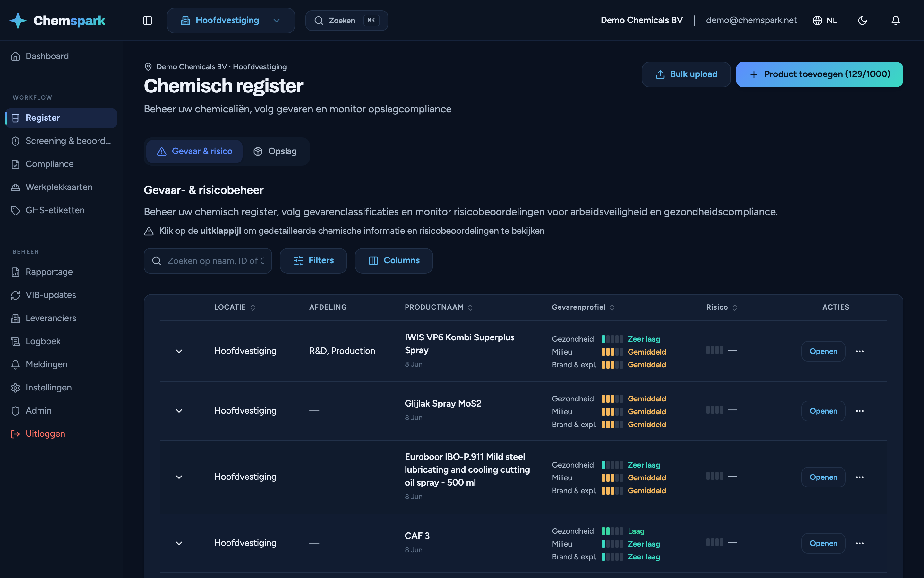The height and width of the screenshot is (578, 924).
Task: Click the Leveranciers building icon
Action: coord(15,318)
